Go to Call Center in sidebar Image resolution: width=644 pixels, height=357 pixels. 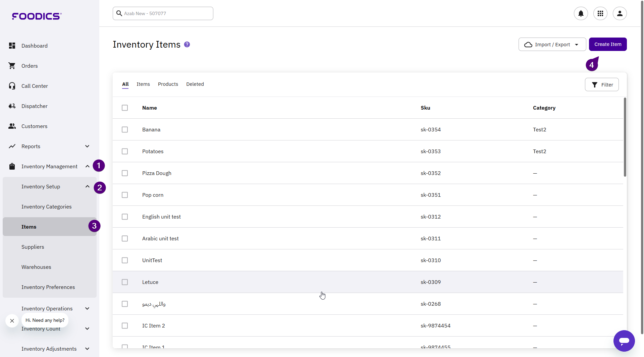coord(35,86)
